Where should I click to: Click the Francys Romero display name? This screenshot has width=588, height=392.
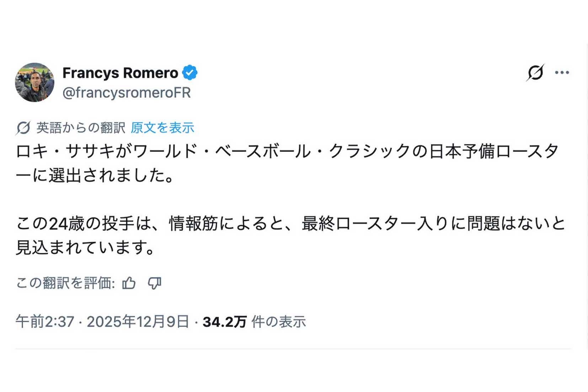tap(121, 72)
